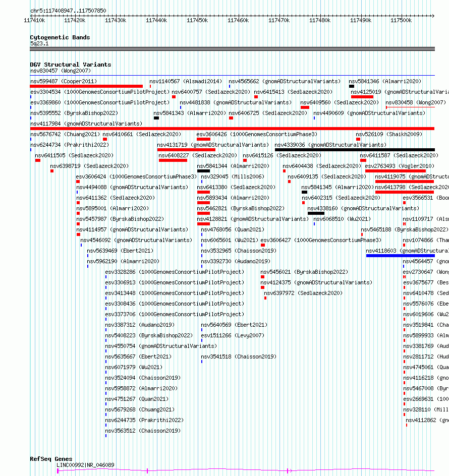
Task: Click the esv1511266 (Levy2007) label
Action: 233,335
